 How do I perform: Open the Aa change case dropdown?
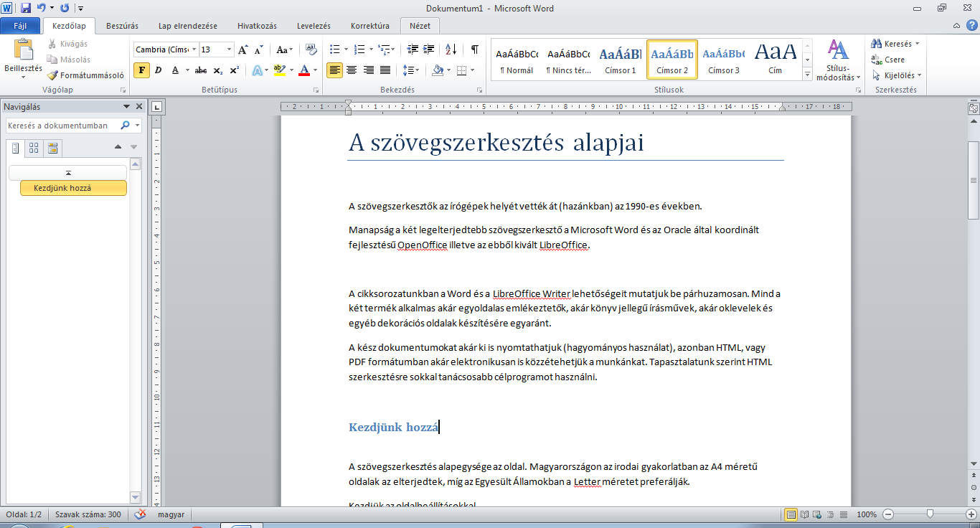[x=285, y=49]
